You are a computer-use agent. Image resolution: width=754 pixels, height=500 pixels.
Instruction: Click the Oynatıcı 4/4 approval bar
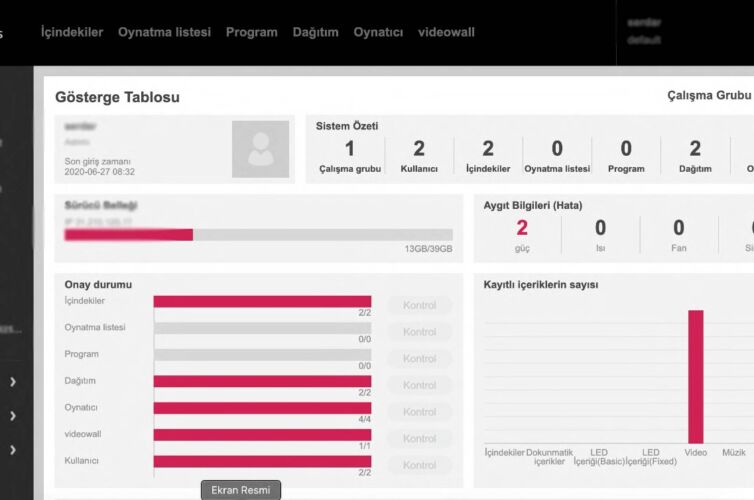263,408
